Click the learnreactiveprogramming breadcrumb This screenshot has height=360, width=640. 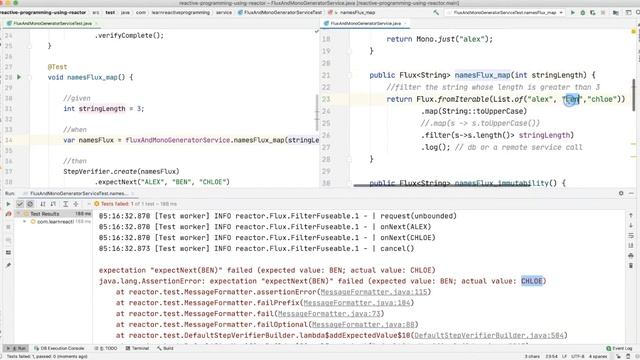point(180,13)
